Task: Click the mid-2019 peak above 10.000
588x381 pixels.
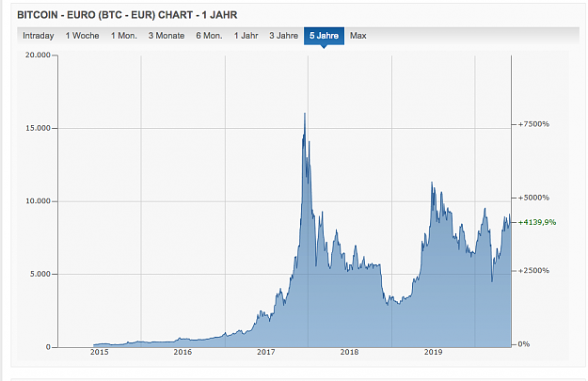Action: (x=432, y=183)
